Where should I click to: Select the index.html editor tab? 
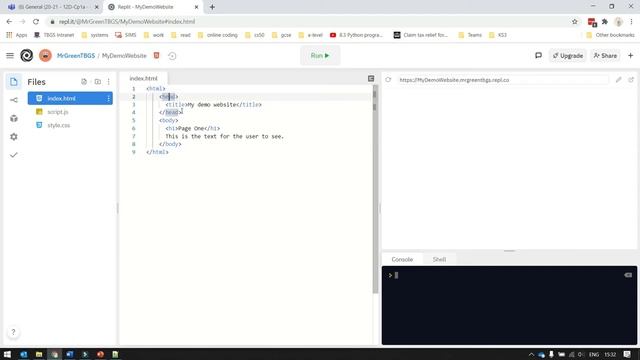click(143, 78)
